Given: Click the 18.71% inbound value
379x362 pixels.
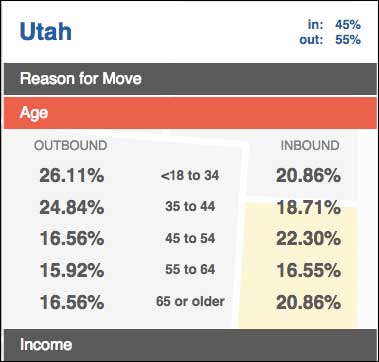Looking at the screenshot, I should pos(309,208).
